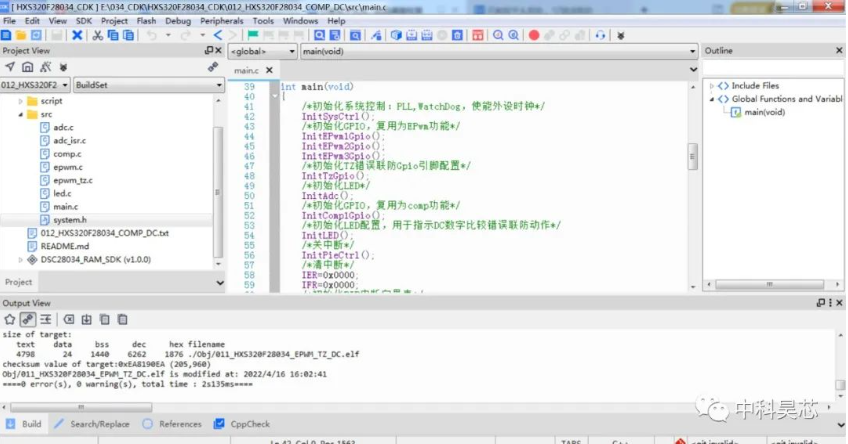Click the save output download icon

[87, 319]
